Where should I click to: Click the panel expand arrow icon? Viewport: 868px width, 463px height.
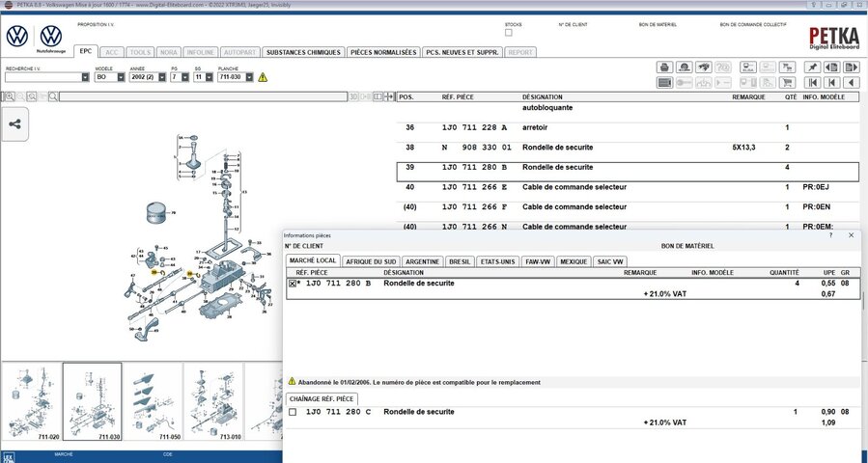pyautogui.click(x=389, y=96)
